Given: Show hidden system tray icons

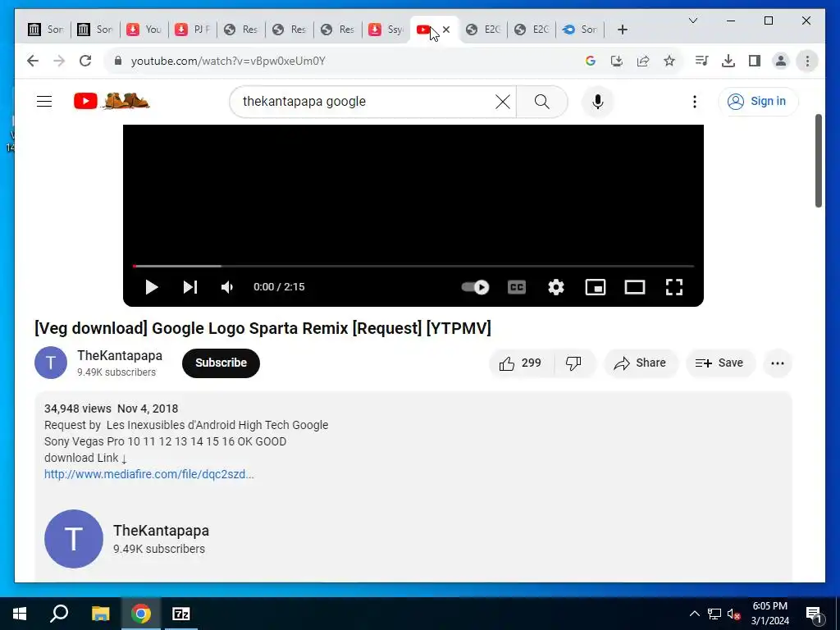Looking at the screenshot, I should (x=694, y=614).
